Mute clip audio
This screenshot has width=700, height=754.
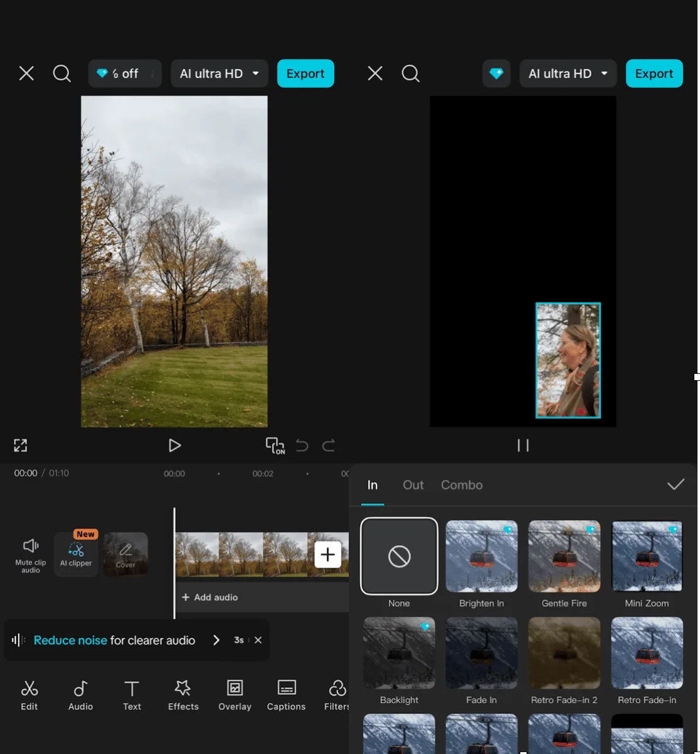coord(31,555)
